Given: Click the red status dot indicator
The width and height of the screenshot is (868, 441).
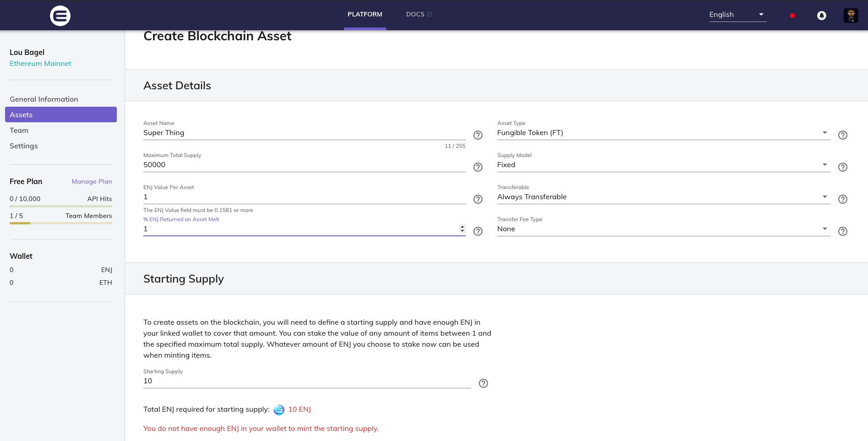Looking at the screenshot, I should (x=792, y=16).
